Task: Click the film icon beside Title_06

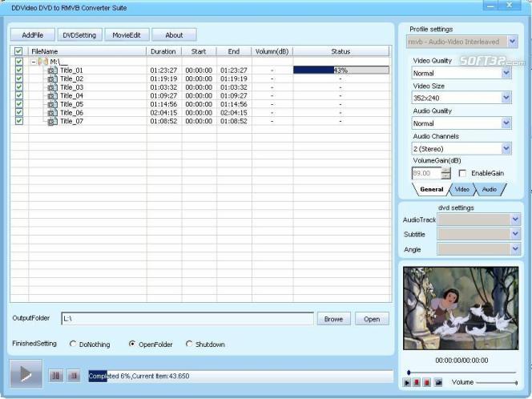Action: pos(52,113)
